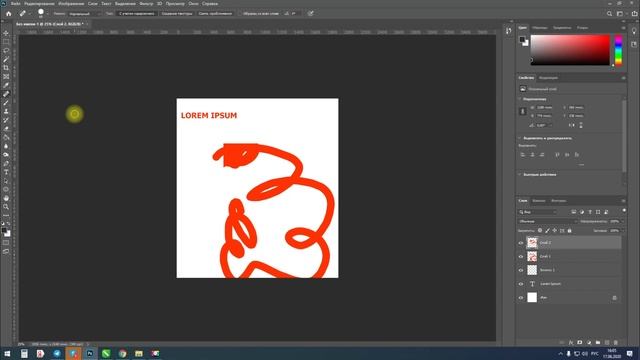Click the vertical hue slider
Viewport: 640px width, 360px height.
coord(618,50)
